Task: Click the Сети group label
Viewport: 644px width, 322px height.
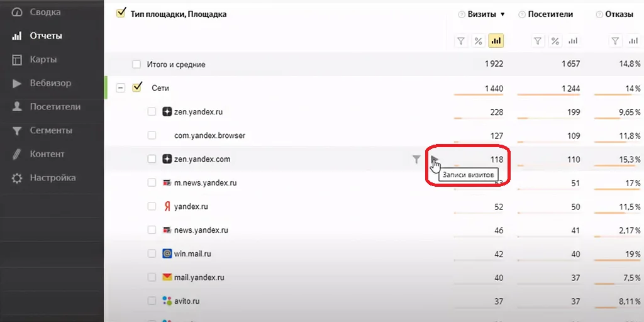Action: click(x=160, y=88)
